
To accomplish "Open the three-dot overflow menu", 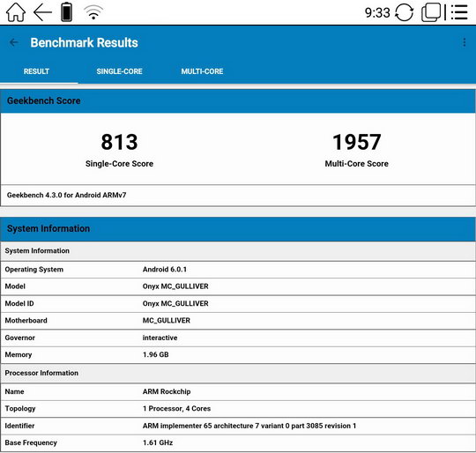I will (465, 42).
